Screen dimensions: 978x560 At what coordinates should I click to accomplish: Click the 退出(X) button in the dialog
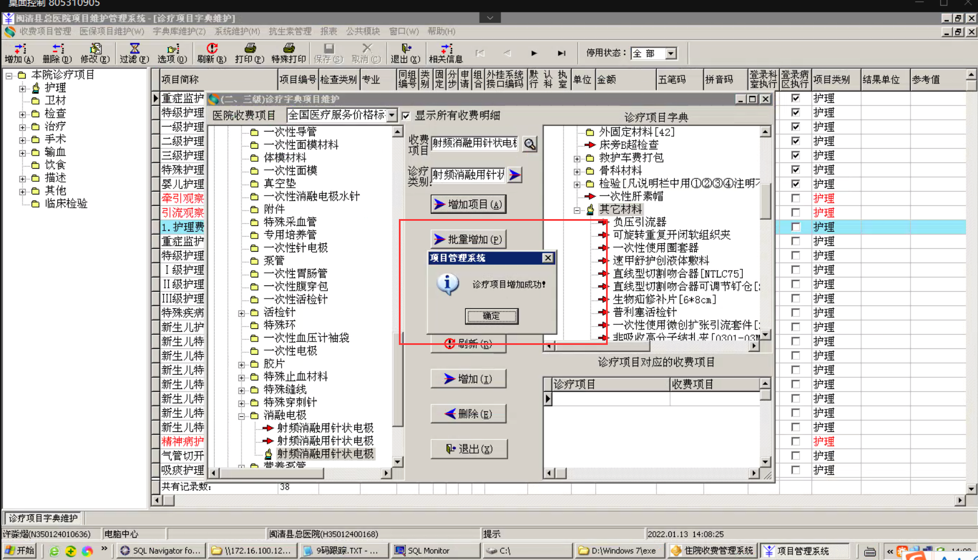click(x=468, y=449)
